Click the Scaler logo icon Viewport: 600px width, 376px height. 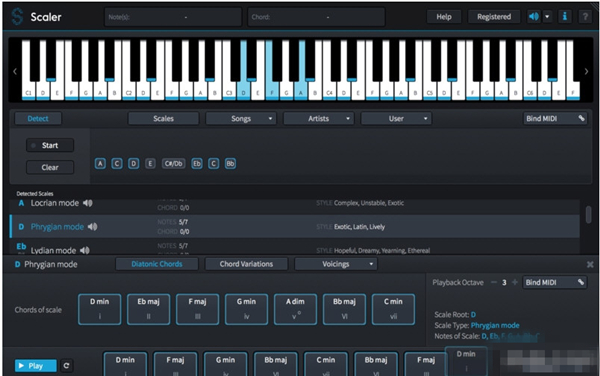pos(17,16)
